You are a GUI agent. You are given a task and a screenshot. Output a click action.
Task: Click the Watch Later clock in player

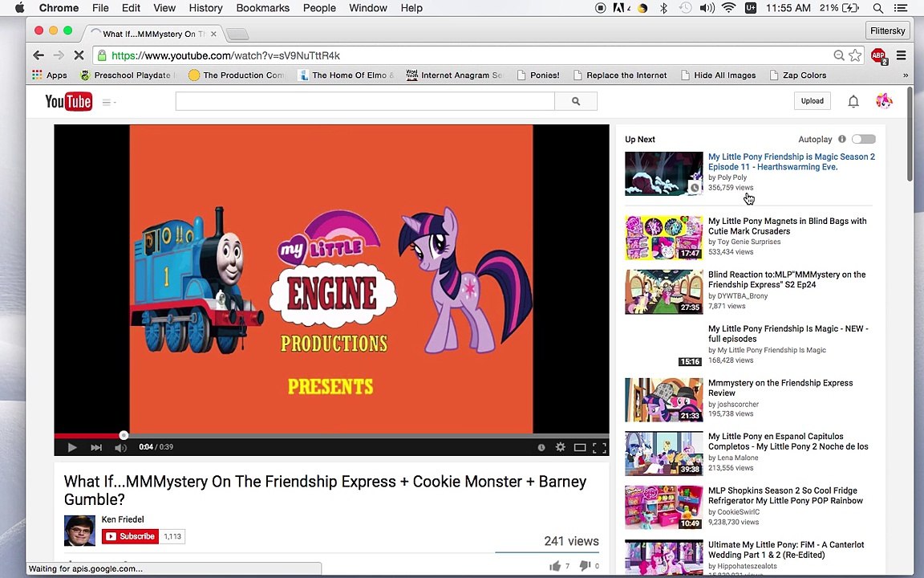coord(541,448)
